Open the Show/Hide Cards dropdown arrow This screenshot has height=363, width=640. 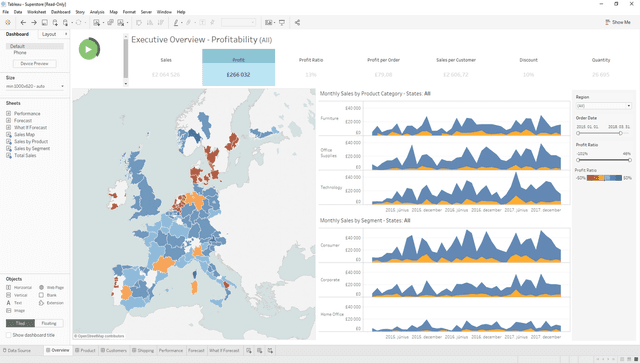(274, 23)
